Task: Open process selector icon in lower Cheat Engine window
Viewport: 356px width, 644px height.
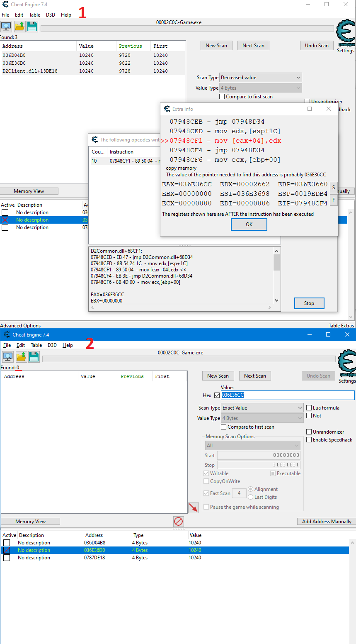Action: coord(8,357)
